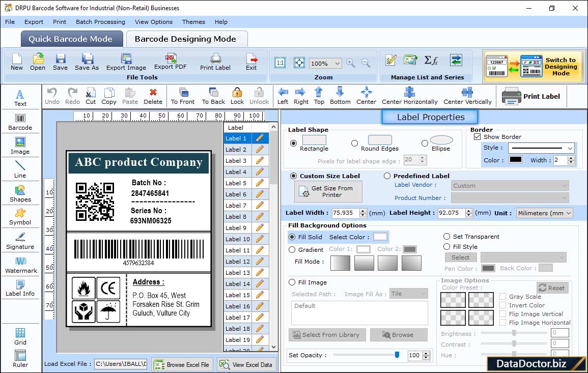
Task: Select the Ellipse label shape
Action: 425,143
